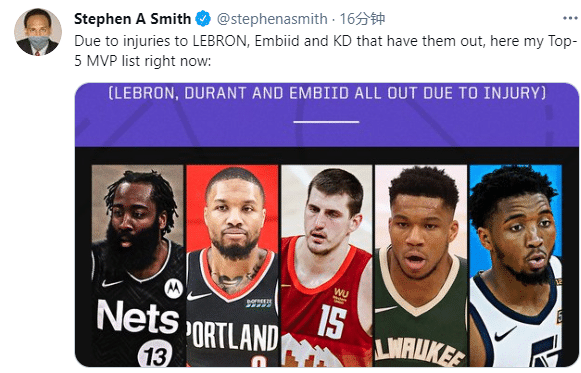The width and height of the screenshot is (581, 373).
Task: Click the WU sponsor patch on red jersey
Action: [x=341, y=295]
